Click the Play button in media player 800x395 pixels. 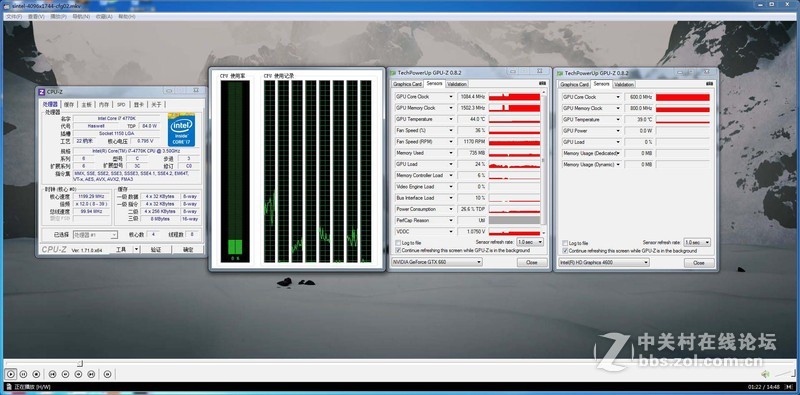click(11, 375)
